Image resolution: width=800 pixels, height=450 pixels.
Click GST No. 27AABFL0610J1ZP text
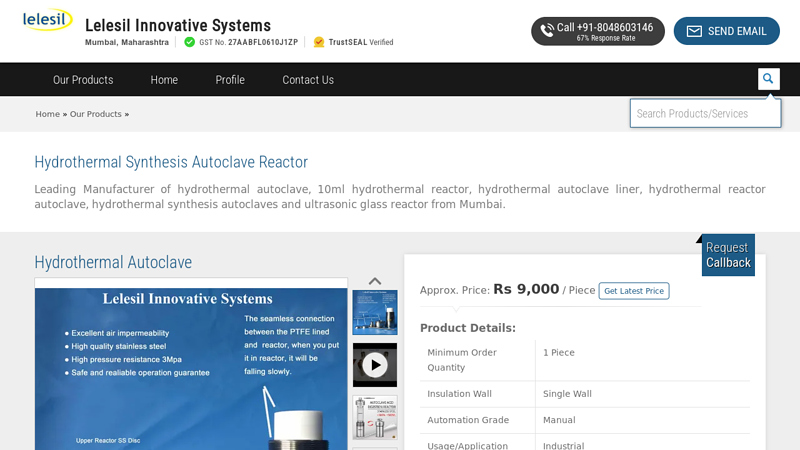click(x=248, y=42)
